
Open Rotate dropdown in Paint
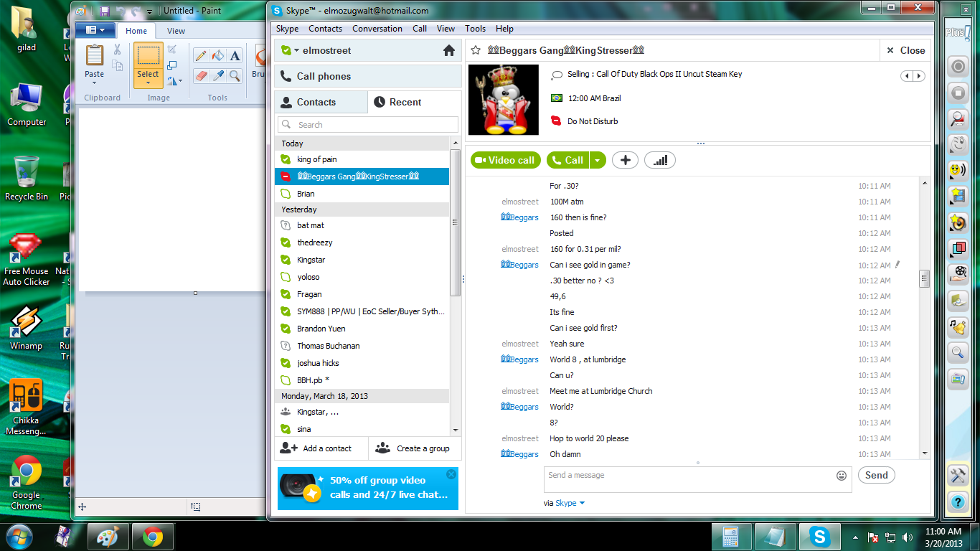(x=174, y=81)
